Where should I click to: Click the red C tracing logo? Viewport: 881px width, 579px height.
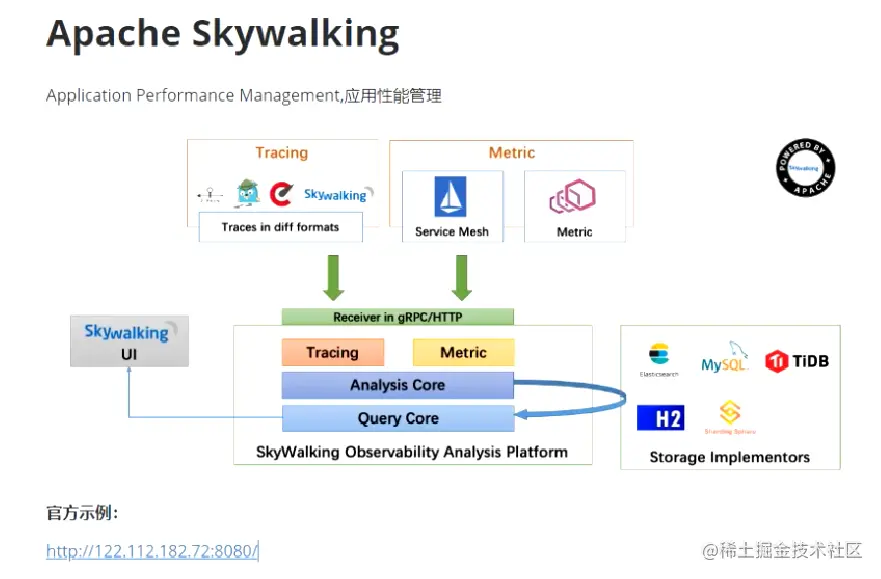point(281,194)
